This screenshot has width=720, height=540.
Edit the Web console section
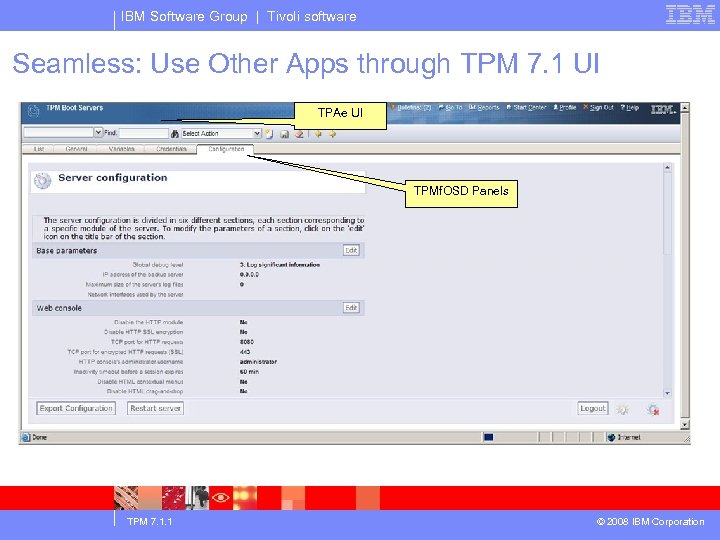click(x=351, y=308)
